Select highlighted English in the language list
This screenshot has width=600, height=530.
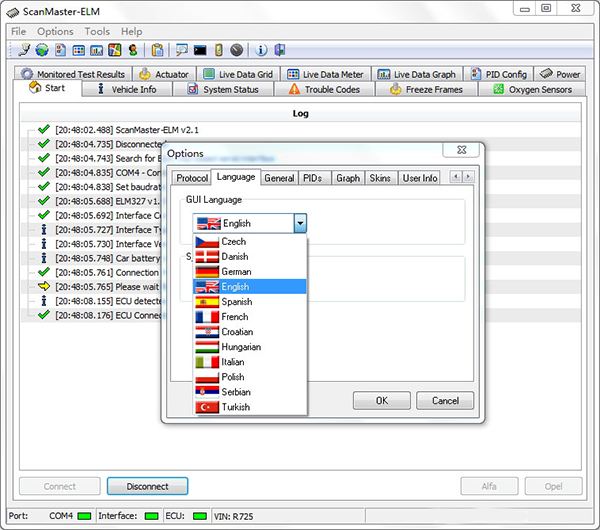(x=250, y=287)
